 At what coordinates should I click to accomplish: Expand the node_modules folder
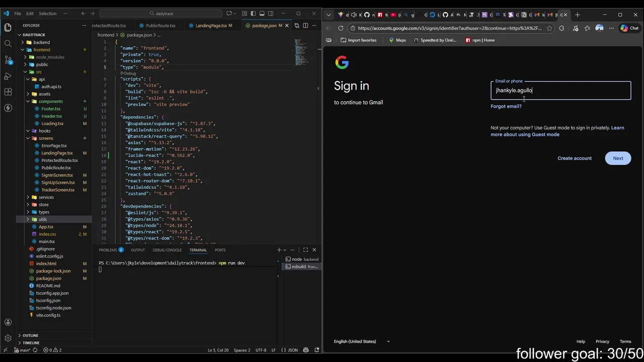(x=25, y=57)
